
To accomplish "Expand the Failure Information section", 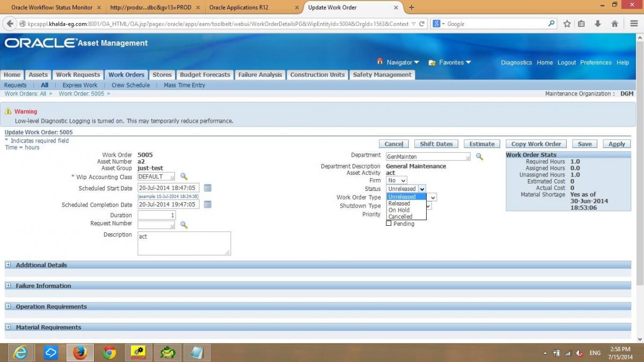I will pos(8,286).
